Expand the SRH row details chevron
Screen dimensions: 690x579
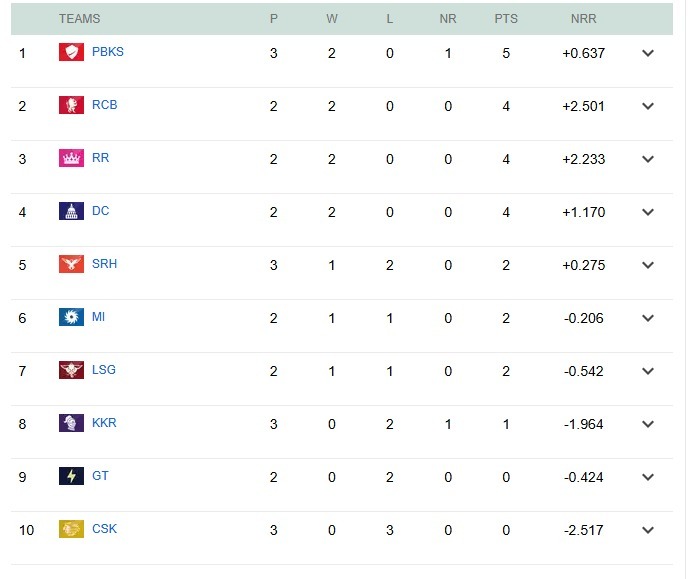(x=648, y=265)
